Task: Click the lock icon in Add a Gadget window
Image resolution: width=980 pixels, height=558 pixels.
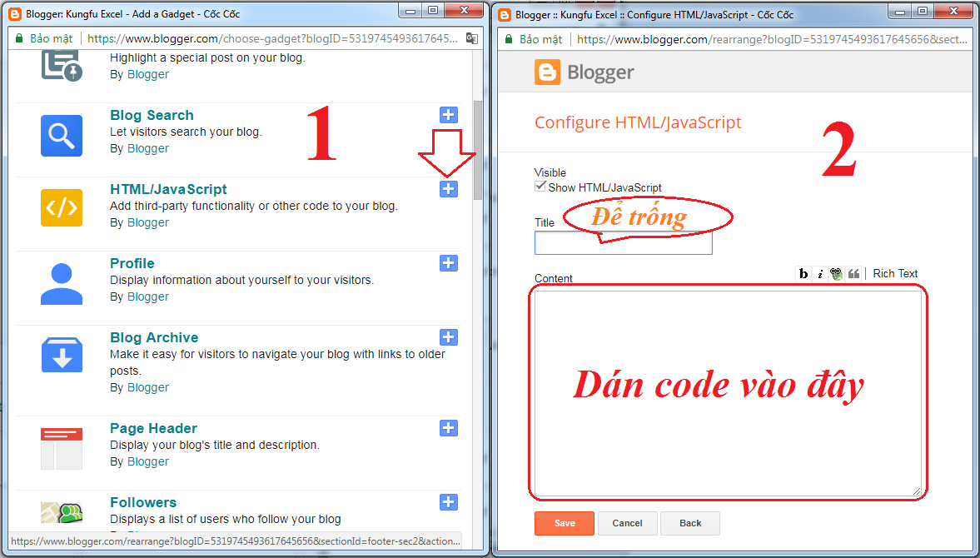Action: [x=19, y=38]
